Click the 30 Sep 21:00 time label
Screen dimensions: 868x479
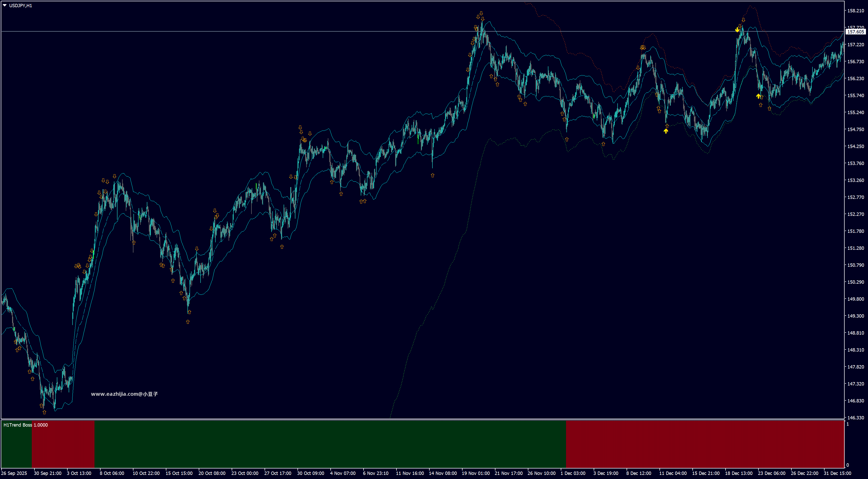click(48, 473)
